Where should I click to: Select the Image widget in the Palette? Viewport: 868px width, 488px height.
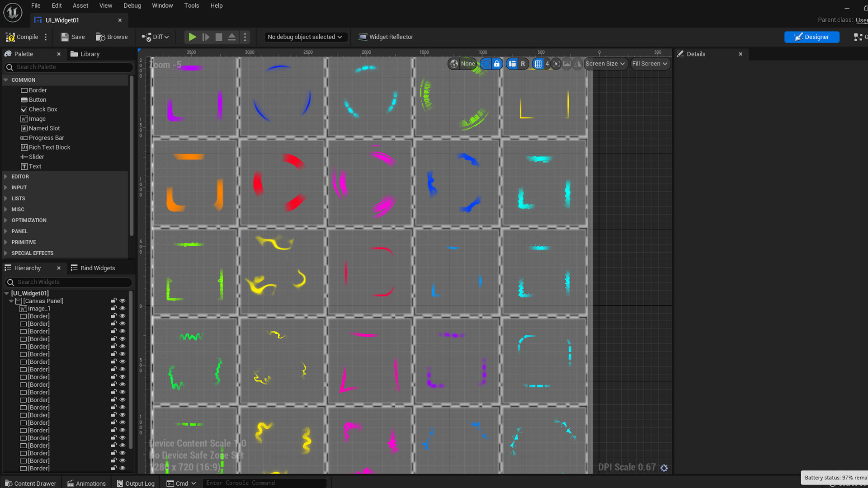coord(37,118)
